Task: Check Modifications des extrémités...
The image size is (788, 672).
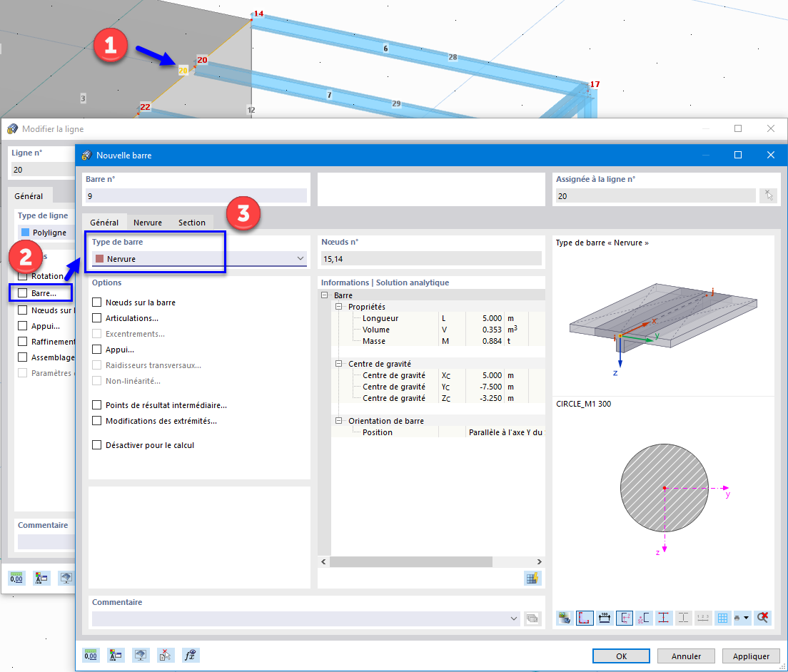Action: click(x=97, y=421)
